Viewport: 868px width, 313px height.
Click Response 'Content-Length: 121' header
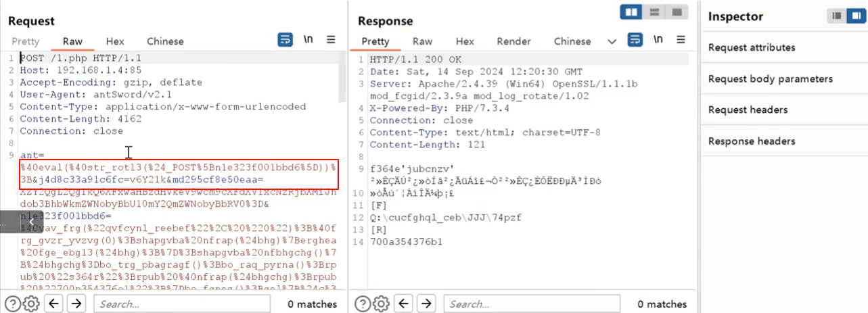(428, 145)
